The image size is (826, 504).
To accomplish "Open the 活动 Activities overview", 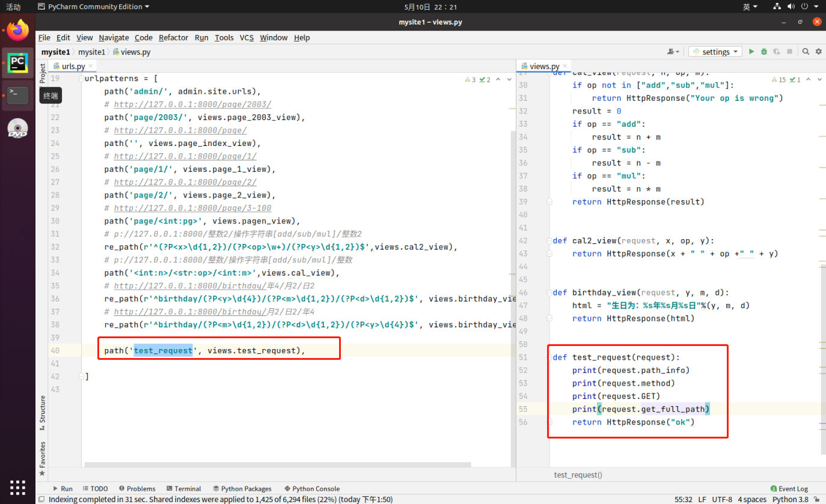I will pyautogui.click(x=13, y=7).
